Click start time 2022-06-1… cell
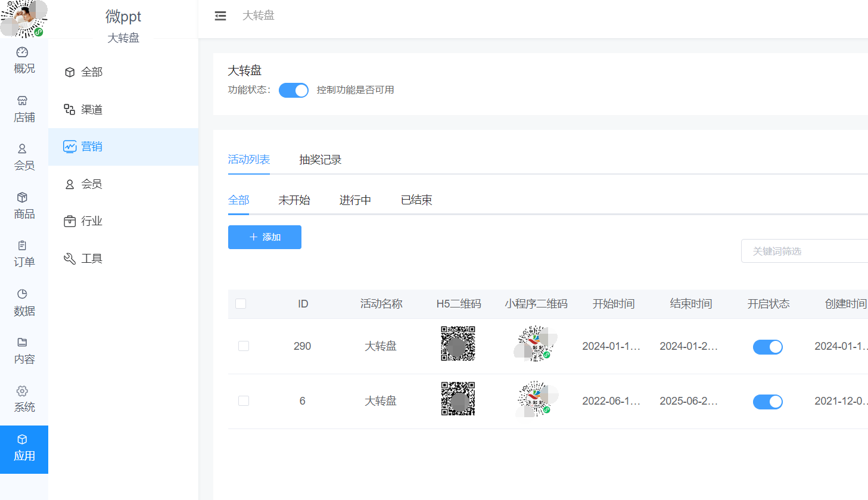868x500 pixels. coord(611,401)
